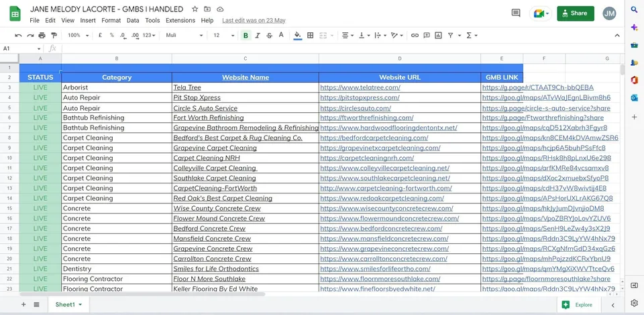This screenshot has width=644, height=315.
Task: Click the Insert link icon
Action: pos(415,36)
